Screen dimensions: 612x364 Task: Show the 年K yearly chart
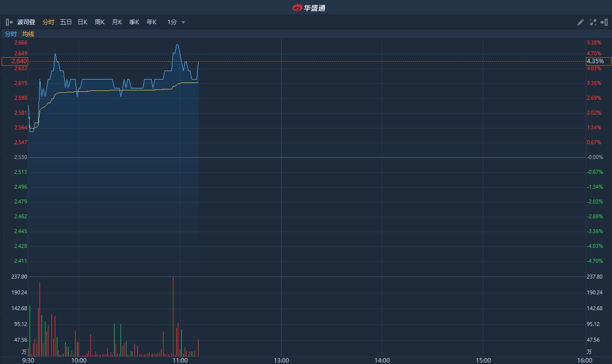tap(151, 22)
